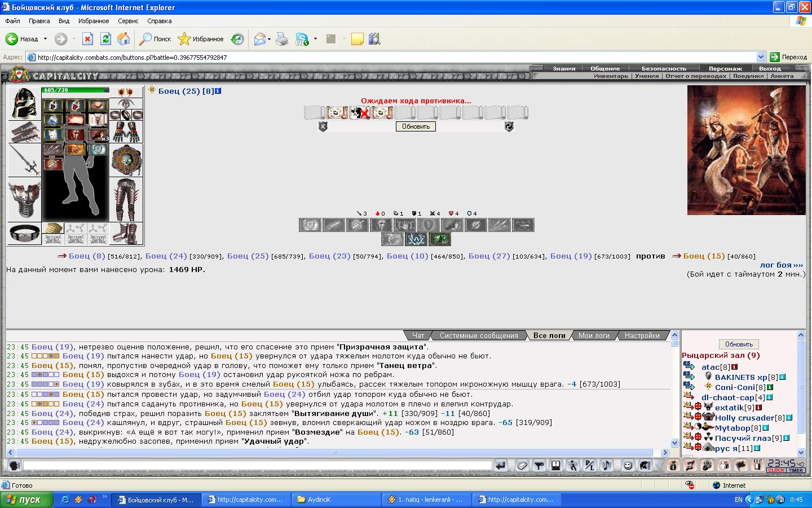Viewport: 812px width, 508px height.
Task: Switch to the Чат tab
Action: (x=418, y=335)
